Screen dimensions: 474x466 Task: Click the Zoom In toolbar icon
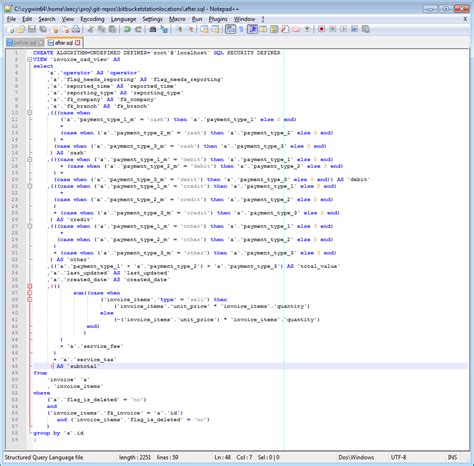179,29
